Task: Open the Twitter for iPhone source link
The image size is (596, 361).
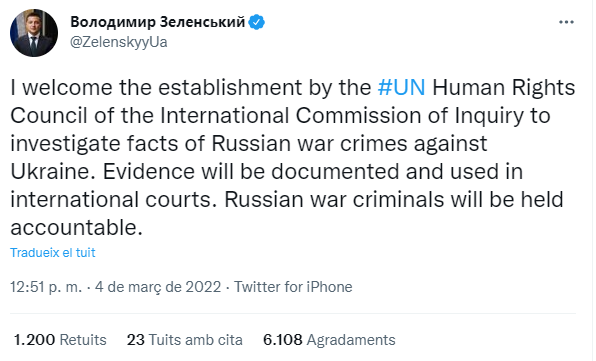Action: point(293,287)
